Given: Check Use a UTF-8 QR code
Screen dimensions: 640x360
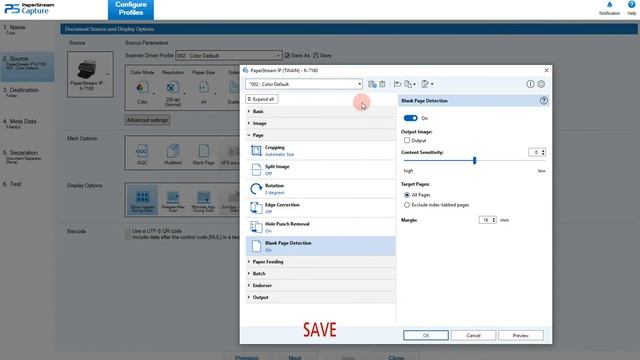Looking at the screenshot, I should click(128, 231).
